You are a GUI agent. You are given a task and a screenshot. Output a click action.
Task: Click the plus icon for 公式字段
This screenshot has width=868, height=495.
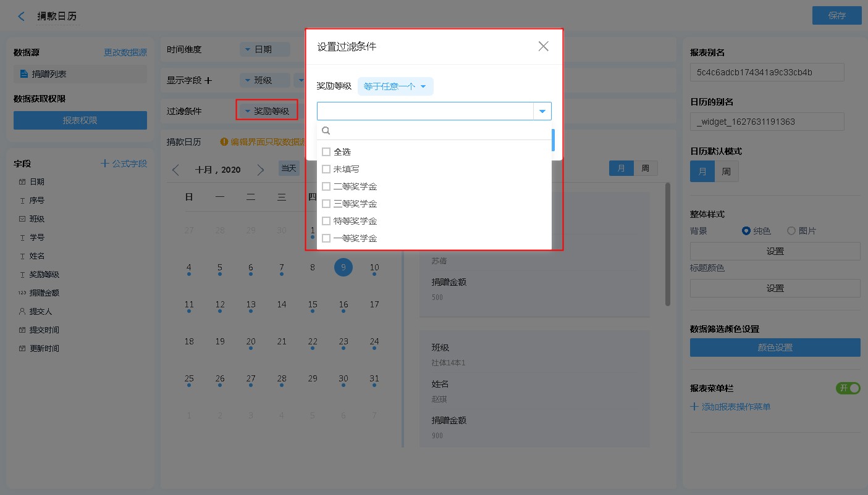[105, 164]
